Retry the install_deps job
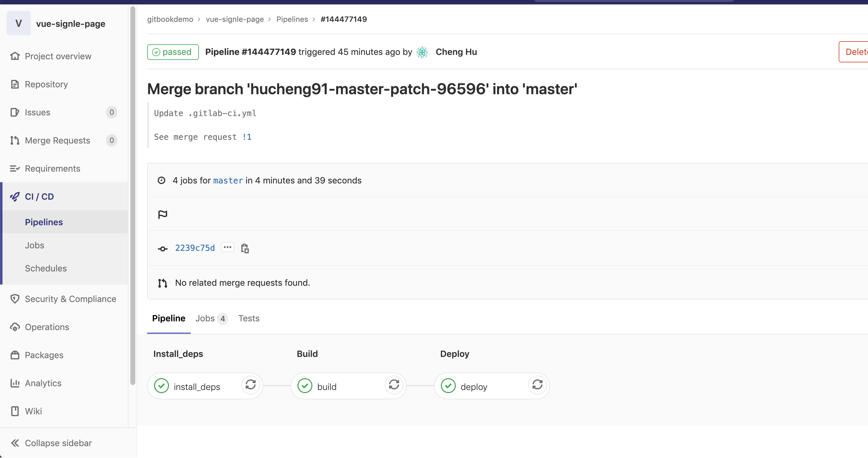 tap(250, 385)
